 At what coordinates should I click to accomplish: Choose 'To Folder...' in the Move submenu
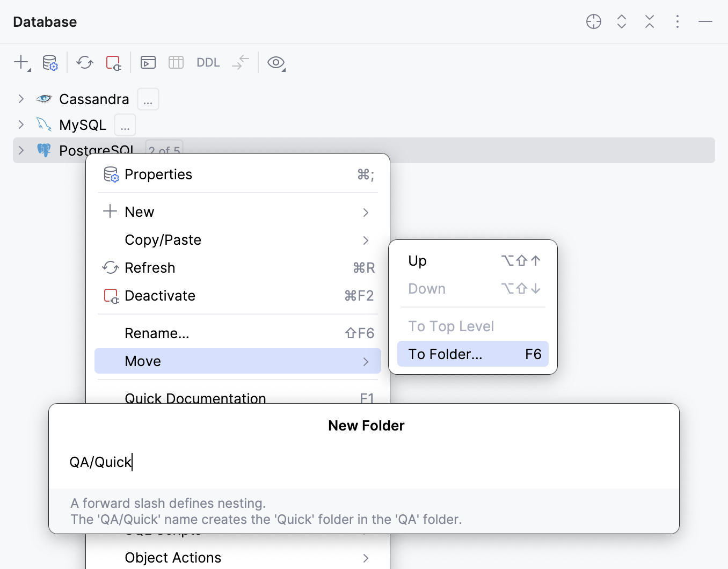point(473,354)
